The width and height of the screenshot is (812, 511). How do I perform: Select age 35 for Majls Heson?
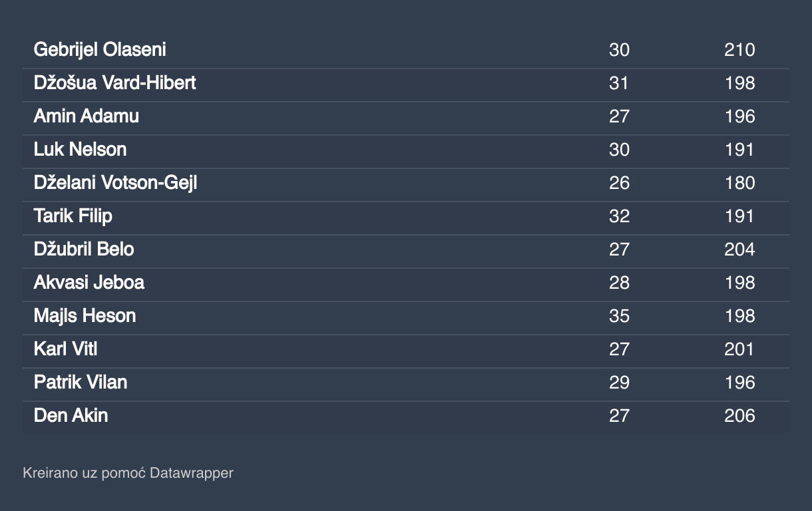click(x=619, y=316)
